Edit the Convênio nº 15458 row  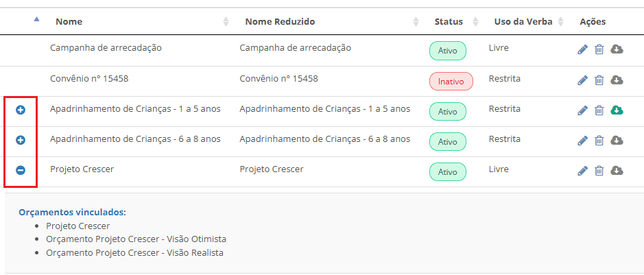[583, 80]
